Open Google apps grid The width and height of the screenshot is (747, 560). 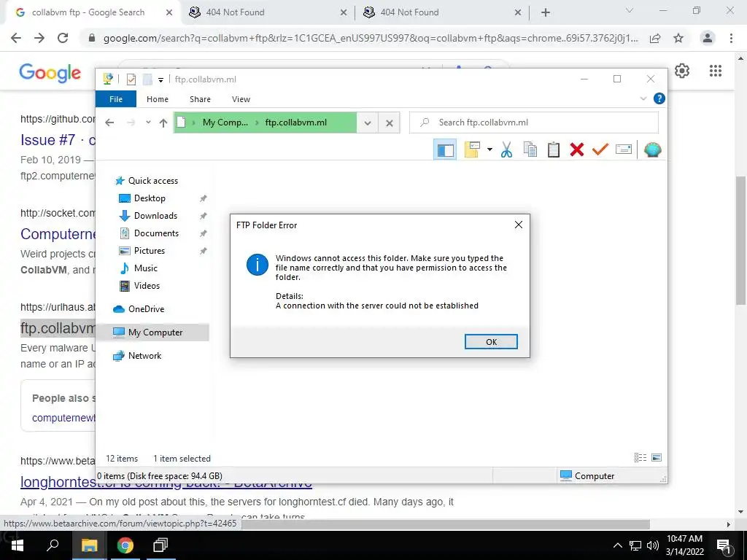point(715,71)
